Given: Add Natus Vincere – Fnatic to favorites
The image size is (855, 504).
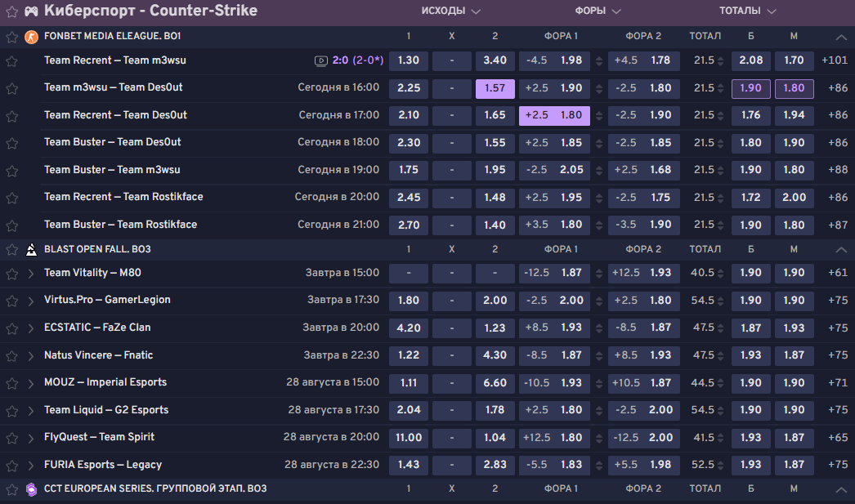Looking at the screenshot, I should tap(11, 356).
